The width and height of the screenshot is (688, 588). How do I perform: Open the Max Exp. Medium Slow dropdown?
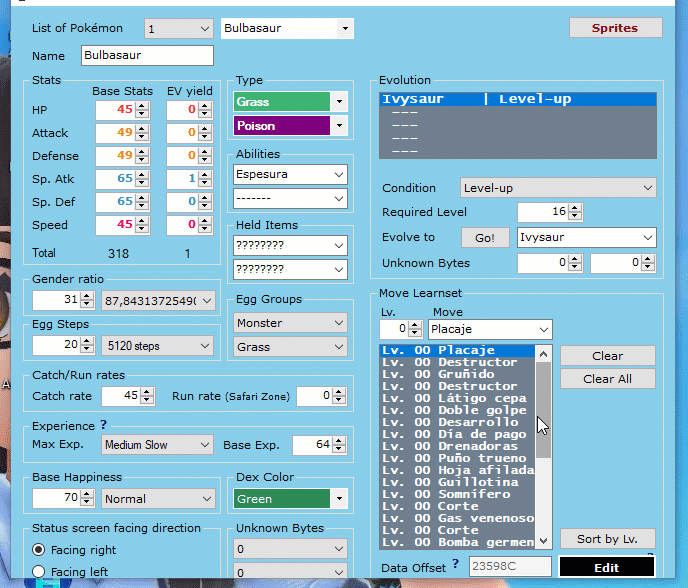pos(205,445)
